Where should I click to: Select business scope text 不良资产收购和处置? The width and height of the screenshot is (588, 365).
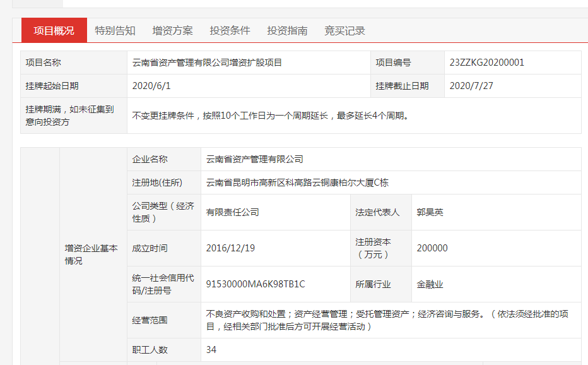pos(245,314)
